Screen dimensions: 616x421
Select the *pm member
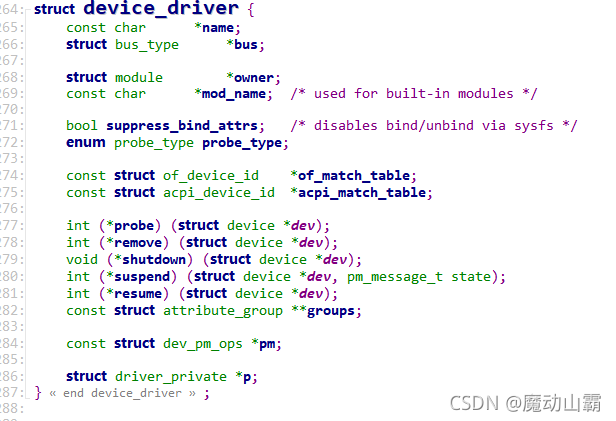266,344
